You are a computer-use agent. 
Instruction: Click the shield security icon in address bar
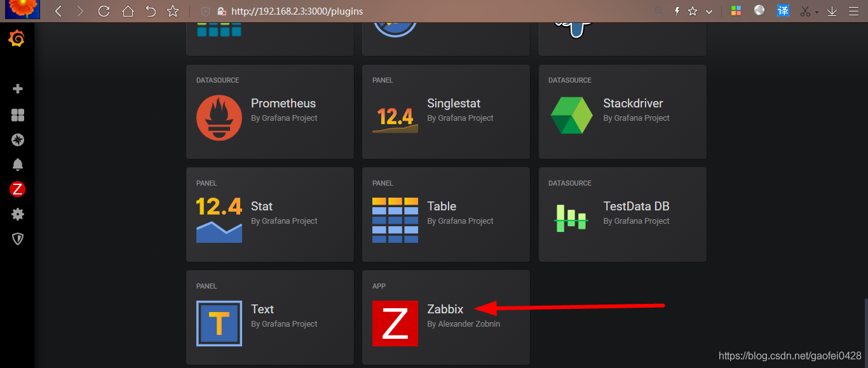(x=205, y=11)
